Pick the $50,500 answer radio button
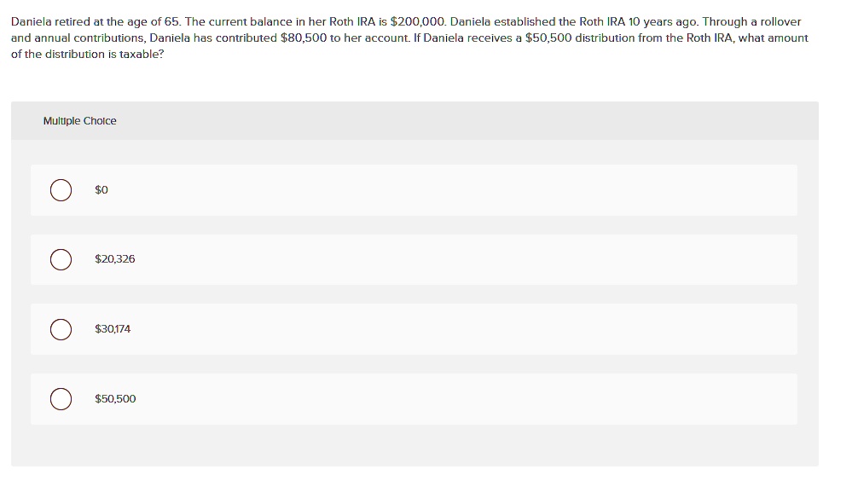858x504 pixels. pos(61,399)
